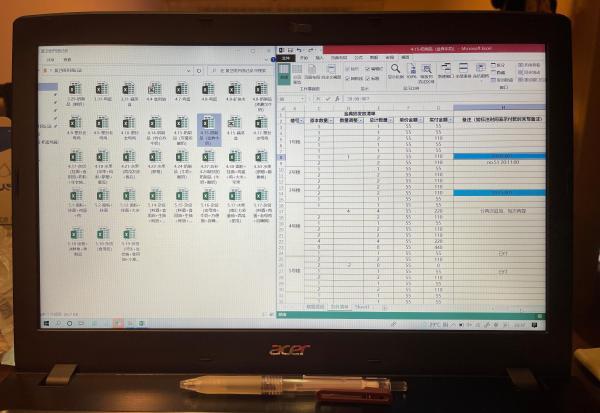
Task: Reset zoom with the 100% icon
Action: click(x=412, y=71)
